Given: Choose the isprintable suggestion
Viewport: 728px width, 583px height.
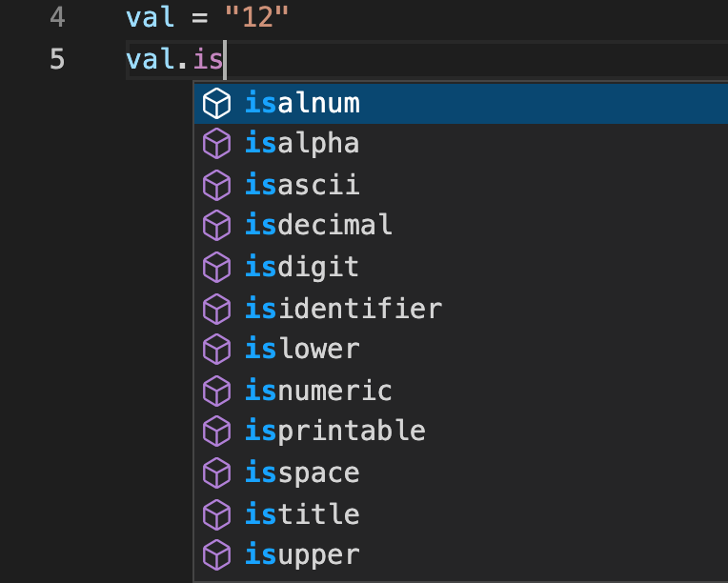Looking at the screenshot, I should pyautogui.click(x=461, y=432).
